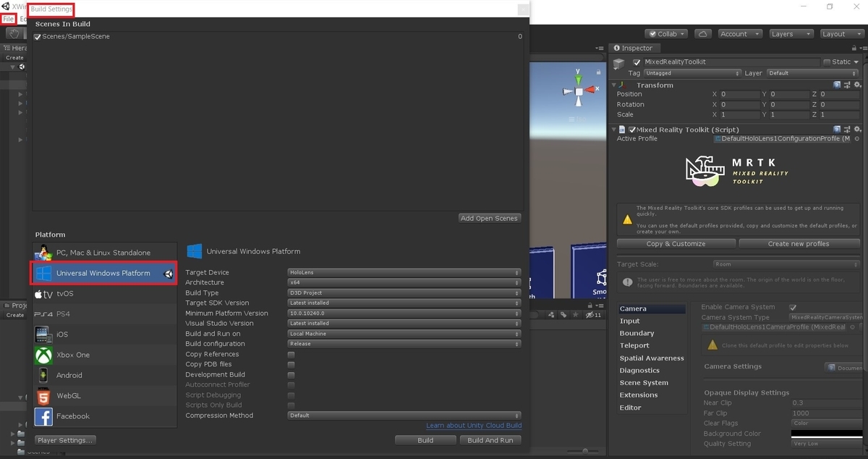Toggle the Scenes/SampleScene checkbox
The image size is (868, 459).
point(38,37)
